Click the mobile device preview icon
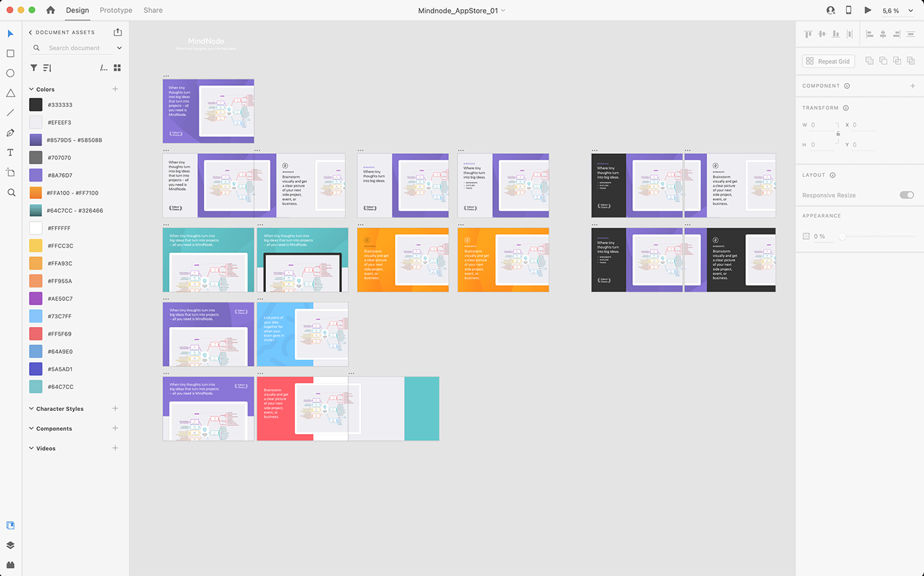 (849, 10)
